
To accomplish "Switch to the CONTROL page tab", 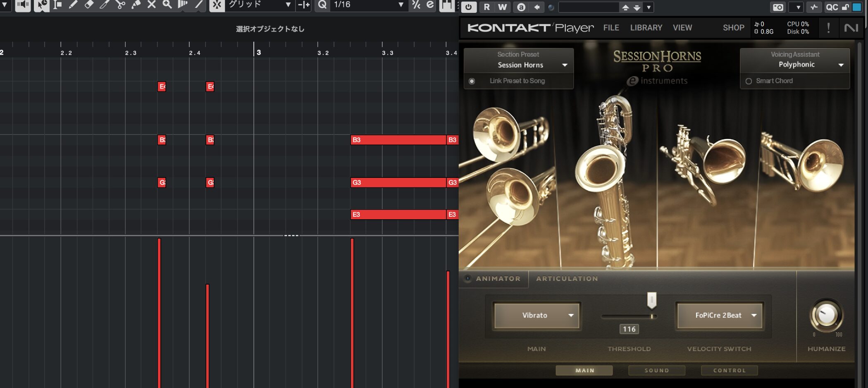I will [x=730, y=370].
